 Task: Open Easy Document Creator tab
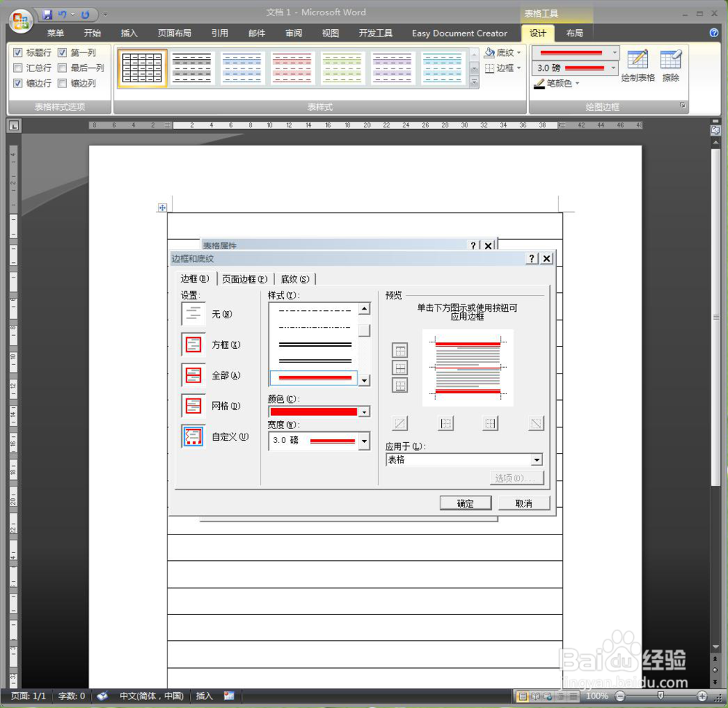459,33
